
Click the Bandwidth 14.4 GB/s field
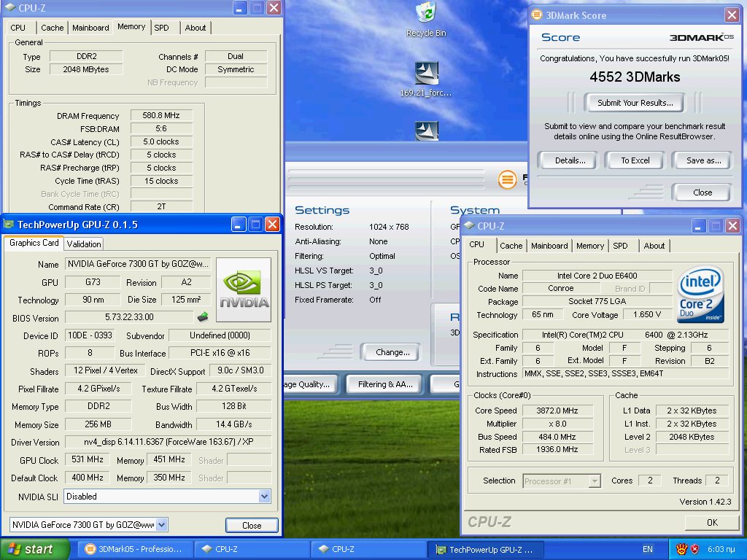click(234, 424)
